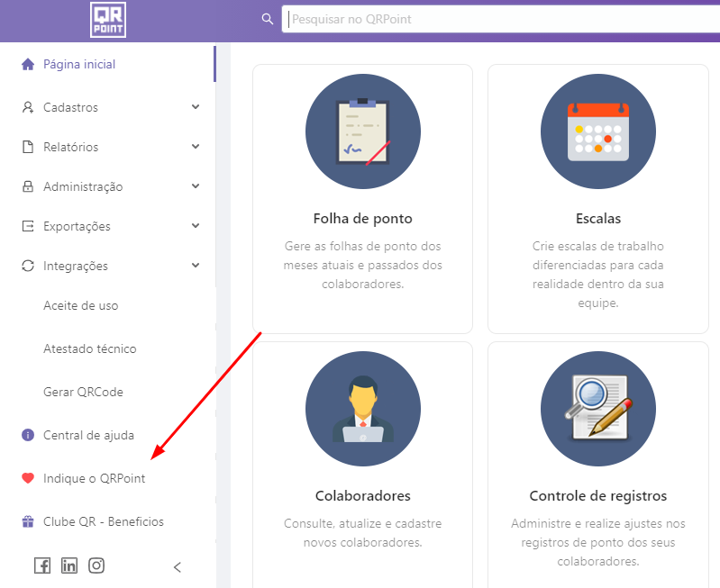
Task: Collapse the Integrações menu chevron
Action: 196,266
